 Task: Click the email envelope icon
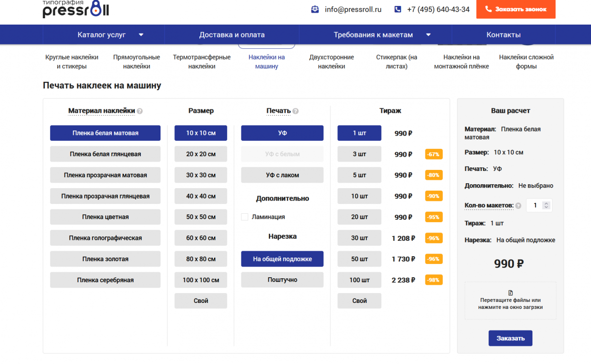coord(315,9)
